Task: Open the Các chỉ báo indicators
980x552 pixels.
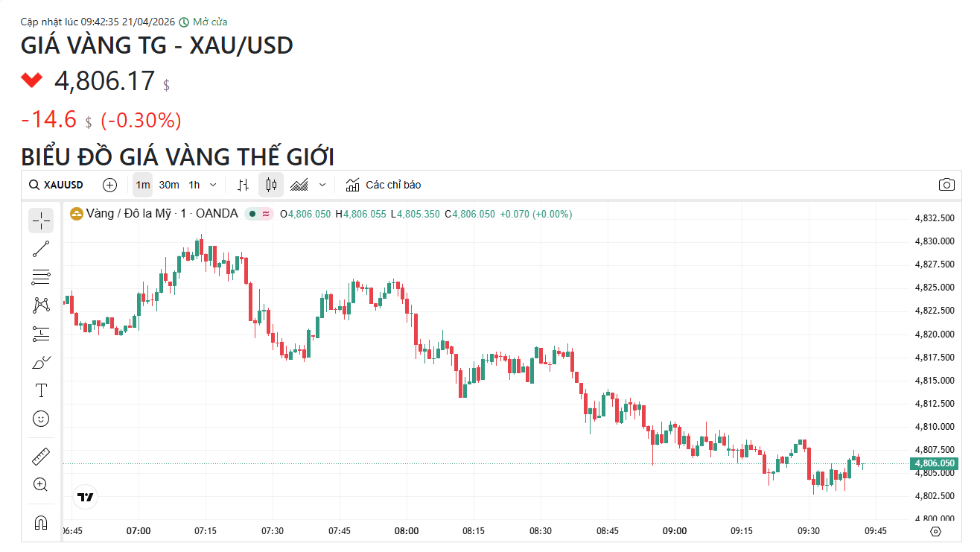Action: click(x=384, y=185)
